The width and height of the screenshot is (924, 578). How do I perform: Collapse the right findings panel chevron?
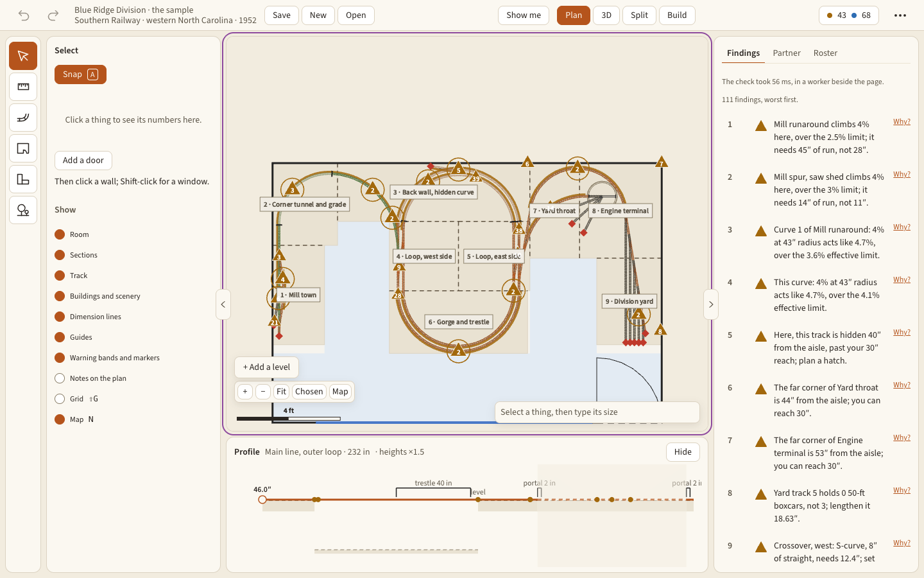[x=711, y=304]
